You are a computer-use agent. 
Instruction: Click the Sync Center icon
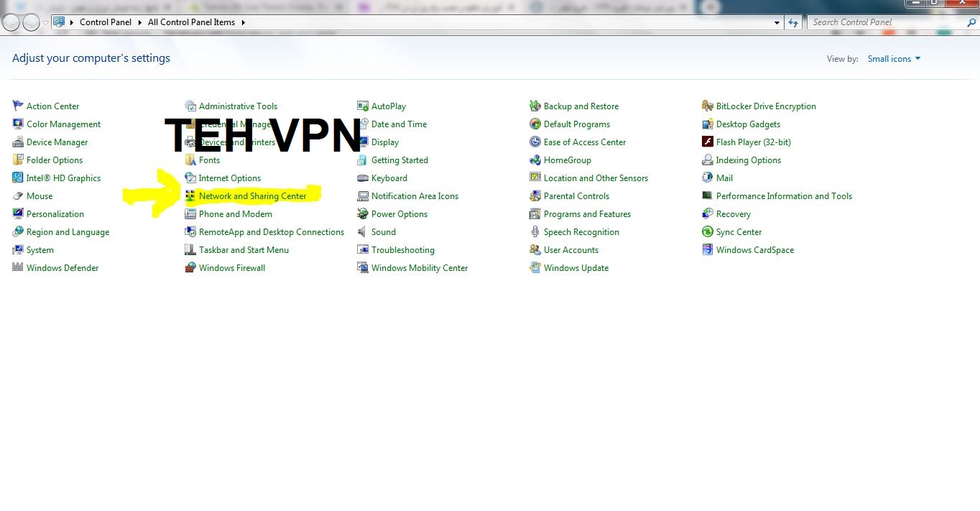708,232
